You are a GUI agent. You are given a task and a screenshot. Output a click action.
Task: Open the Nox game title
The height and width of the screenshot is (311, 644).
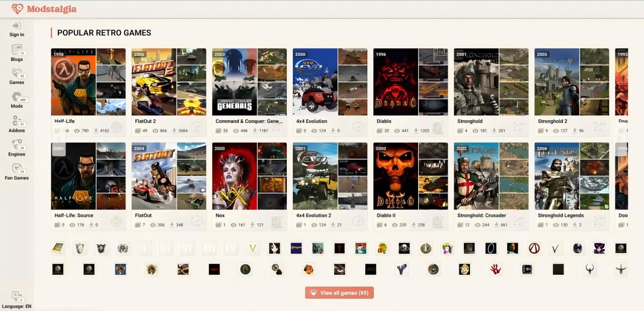220,215
